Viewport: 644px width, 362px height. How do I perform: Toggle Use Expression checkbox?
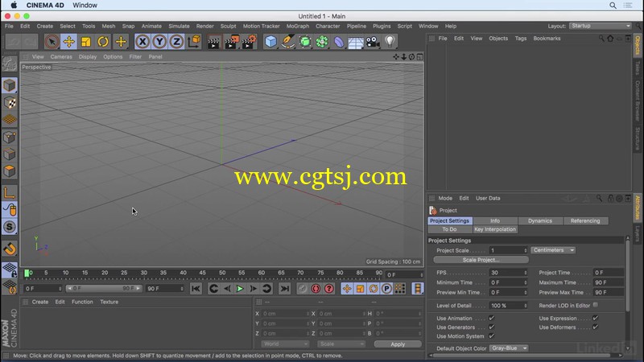596,318
